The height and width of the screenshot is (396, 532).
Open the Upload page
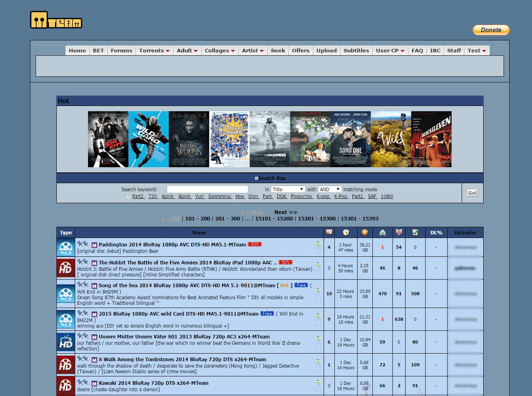[326, 50]
